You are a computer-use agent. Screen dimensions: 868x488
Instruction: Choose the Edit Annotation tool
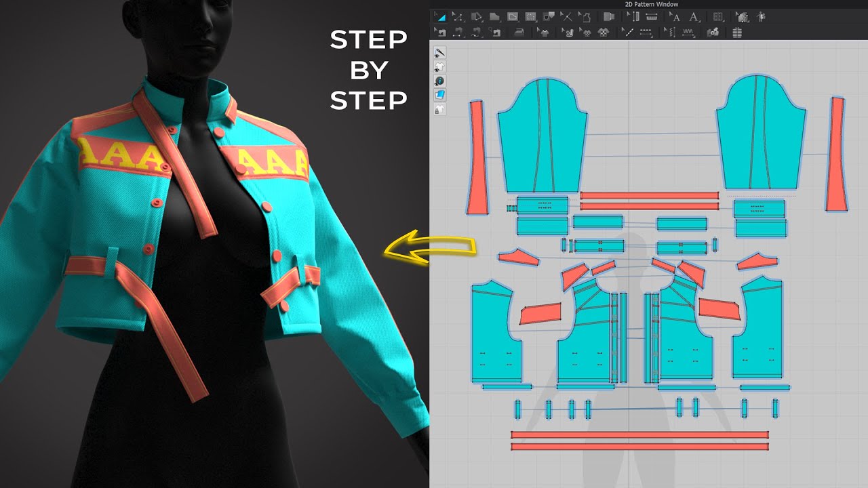675,17
